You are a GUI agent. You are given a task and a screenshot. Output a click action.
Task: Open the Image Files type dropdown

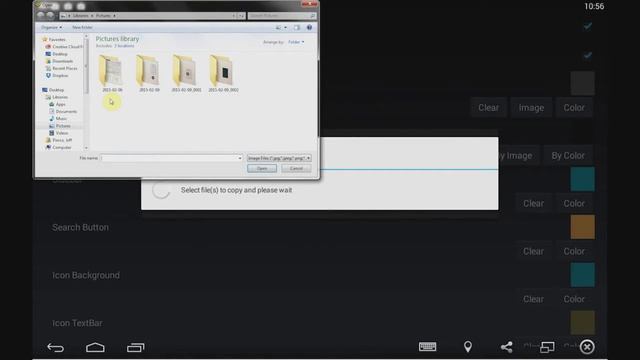coord(279,158)
